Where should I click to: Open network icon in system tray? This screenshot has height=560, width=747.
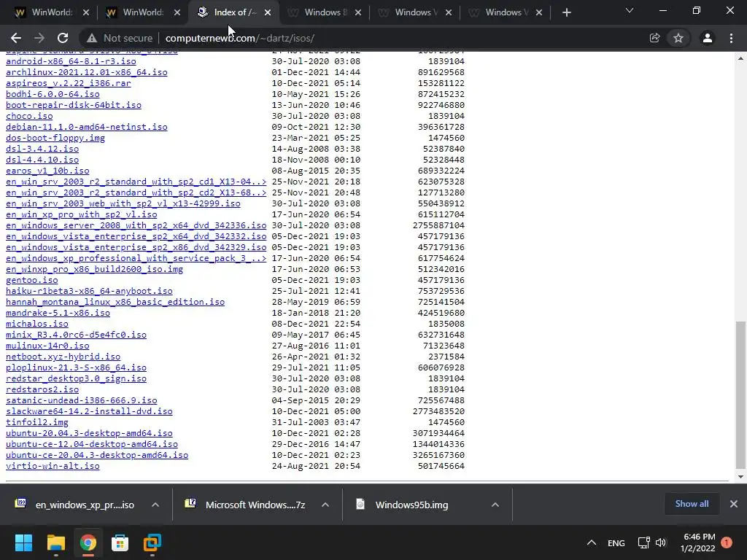(x=643, y=542)
